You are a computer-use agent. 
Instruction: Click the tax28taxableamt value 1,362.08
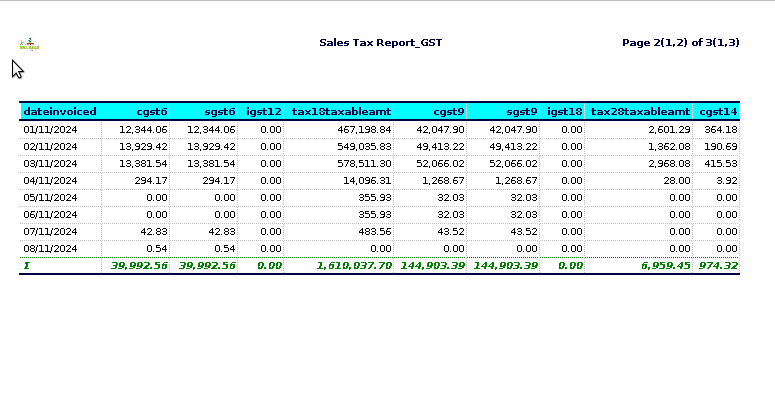point(669,147)
